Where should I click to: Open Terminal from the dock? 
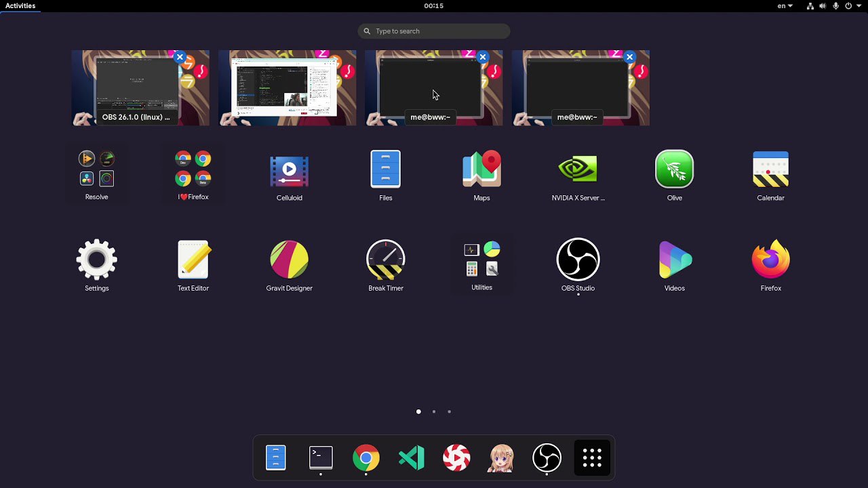(321, 458)
